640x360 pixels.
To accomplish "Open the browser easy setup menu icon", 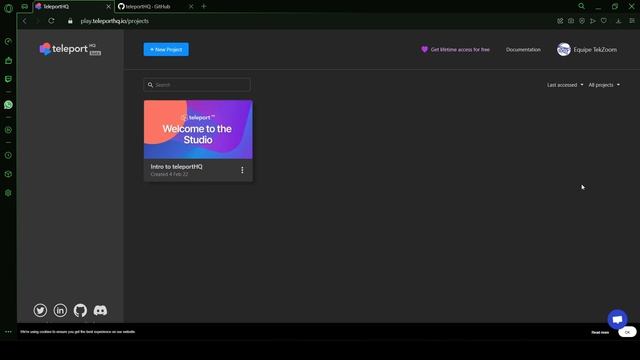I will click(x=632, y=21).
